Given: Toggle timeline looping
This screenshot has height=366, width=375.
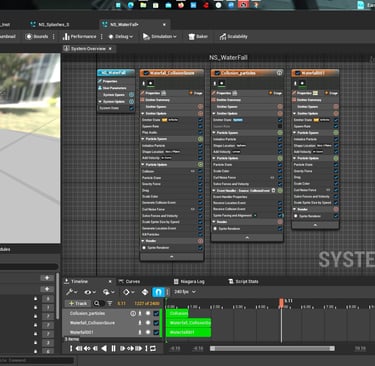Looking at the screenshot, I should coord(153,349).
